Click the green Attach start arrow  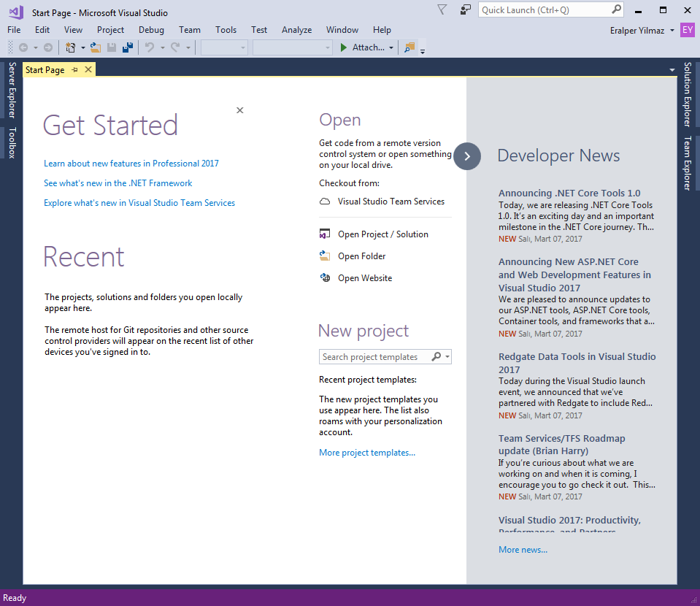pyautogui.click(x=343, y=47)
